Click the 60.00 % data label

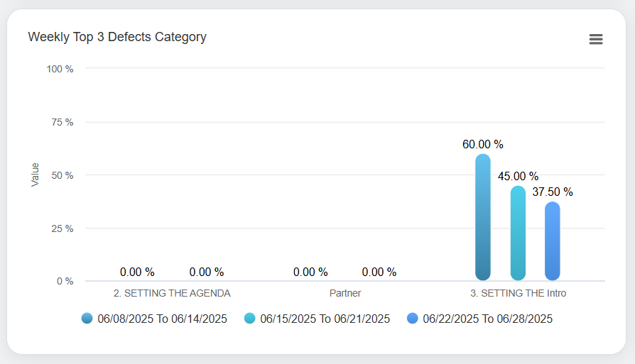(483, 144)
